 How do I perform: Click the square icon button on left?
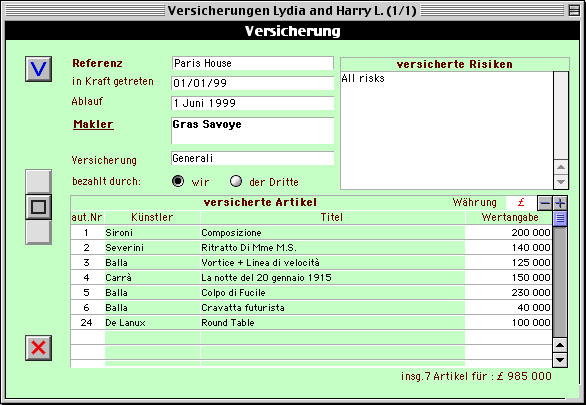point(38,207)
